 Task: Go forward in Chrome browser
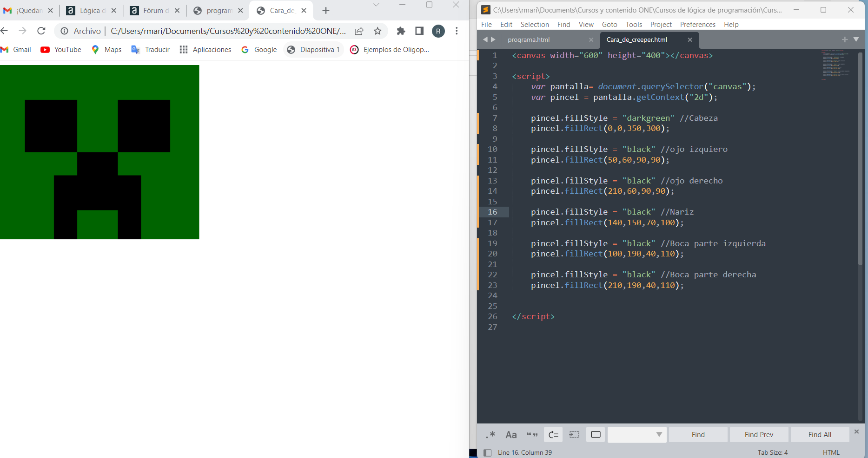(22, 31)
